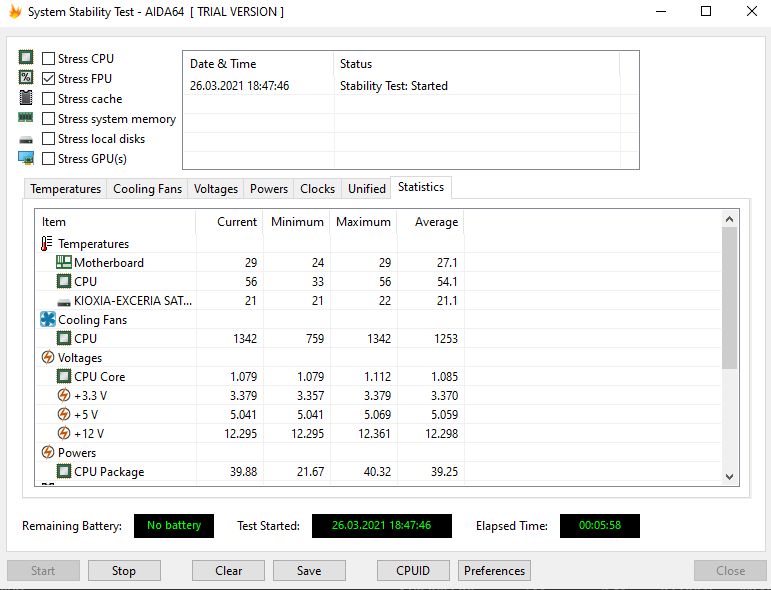Click the RAM module icon beside Stress system memory
771x590 pixels.
point(26,118)
